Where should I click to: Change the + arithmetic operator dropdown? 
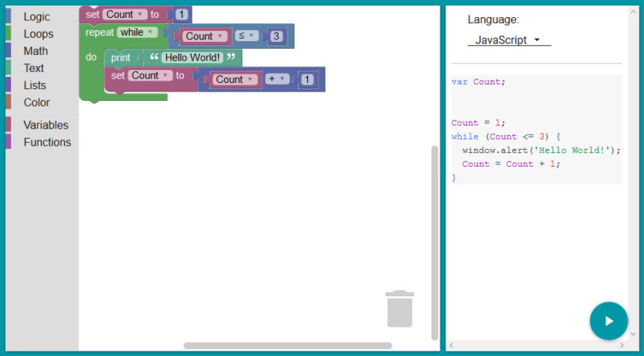[277, 79]
